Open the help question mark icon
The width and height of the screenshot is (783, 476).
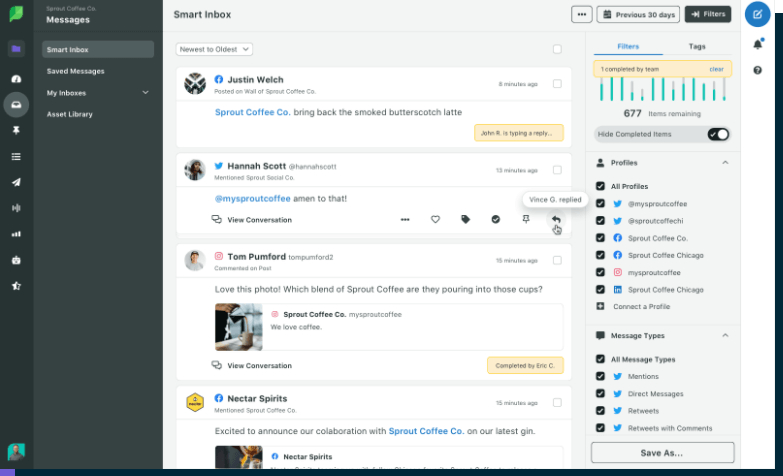point(758,70)
